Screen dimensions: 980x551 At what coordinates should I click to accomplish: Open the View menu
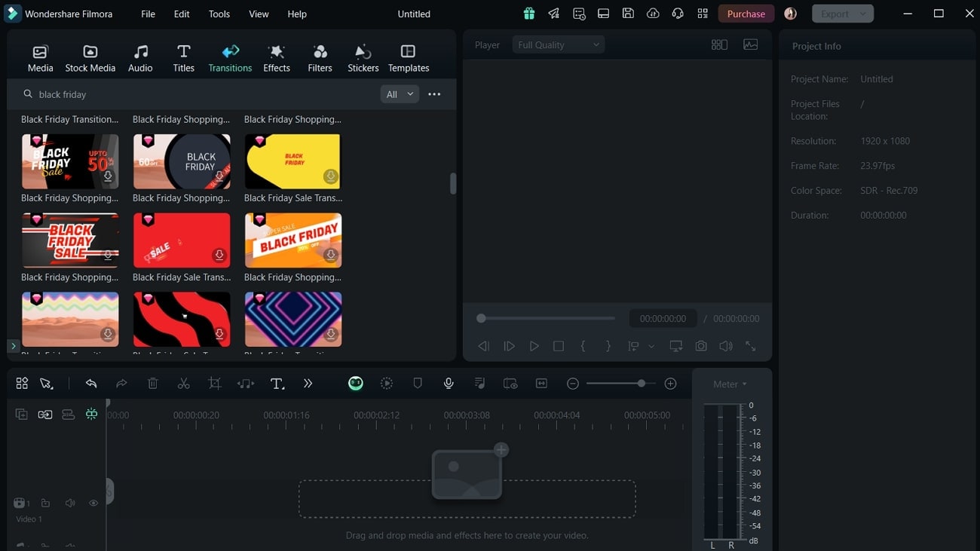point(259,14)
